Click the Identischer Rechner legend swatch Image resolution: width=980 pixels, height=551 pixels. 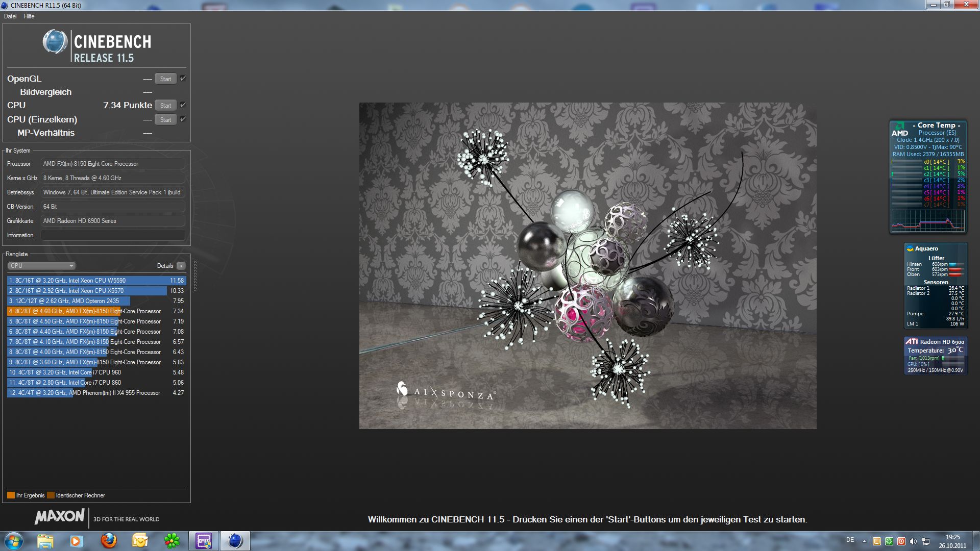(x=51, y=495)
